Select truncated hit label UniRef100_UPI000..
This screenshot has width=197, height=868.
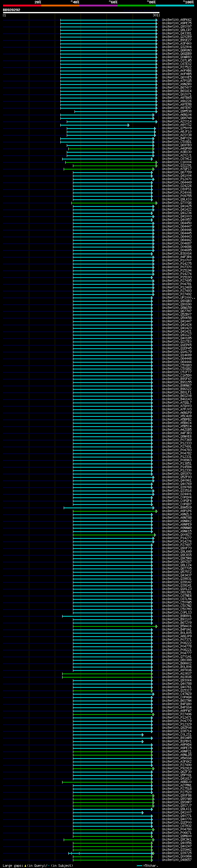178,297
